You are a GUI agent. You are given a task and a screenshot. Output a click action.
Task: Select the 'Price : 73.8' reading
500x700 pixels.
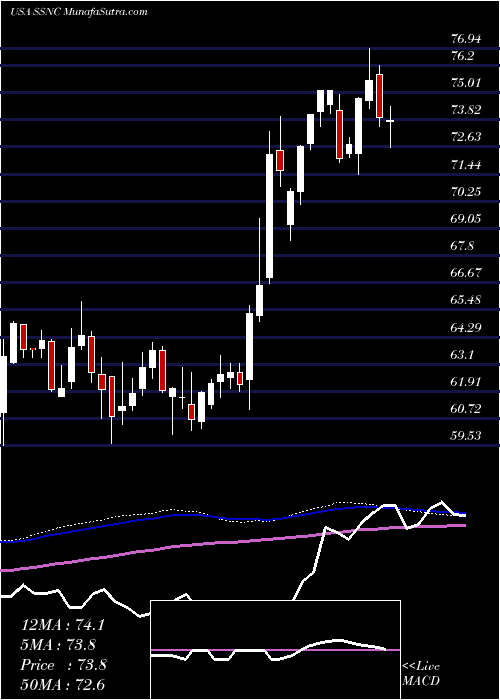[63, 665]
